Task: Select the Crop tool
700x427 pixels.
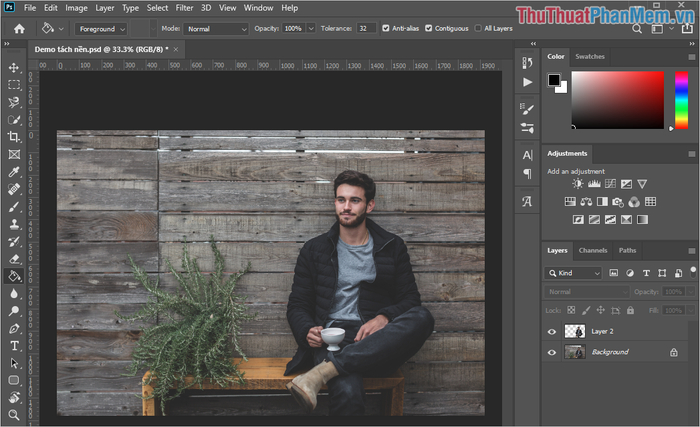Action: click(14, 137)
